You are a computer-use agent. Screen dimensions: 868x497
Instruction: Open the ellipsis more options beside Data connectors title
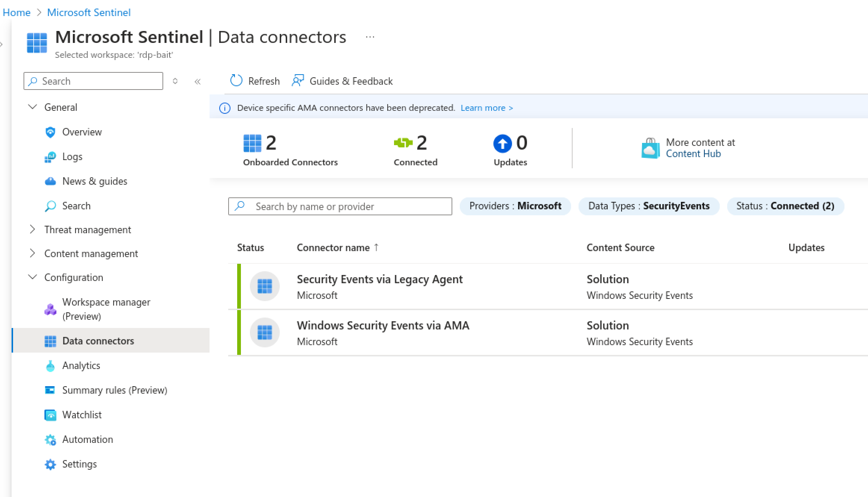pos(370,37)
